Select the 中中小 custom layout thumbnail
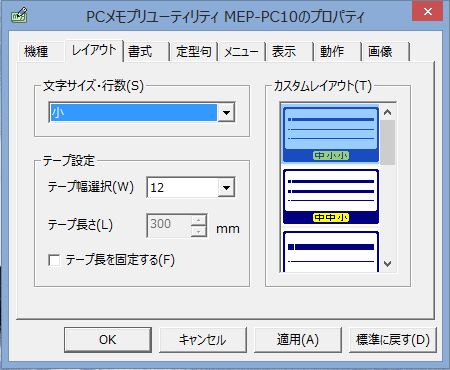 [x=331, y=197]
